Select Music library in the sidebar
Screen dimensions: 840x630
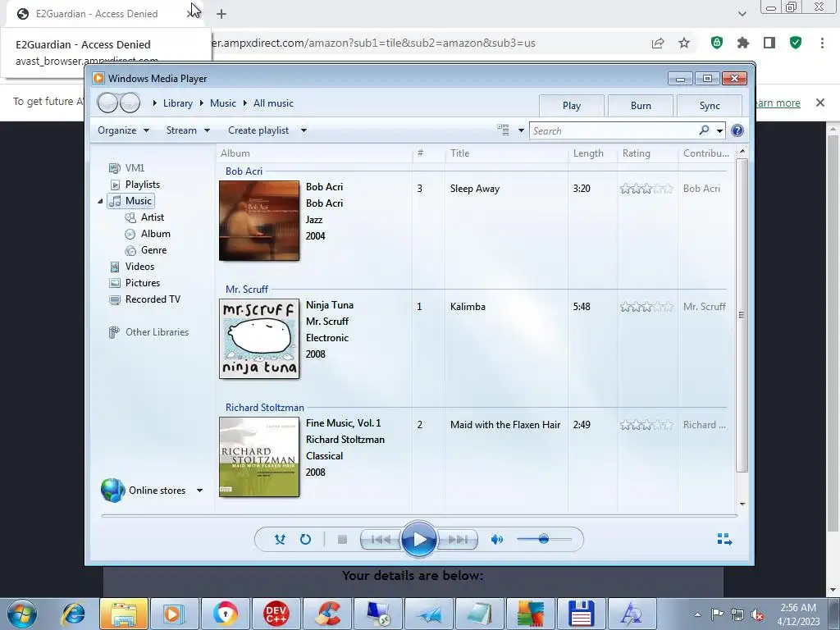tap(130, 201)
